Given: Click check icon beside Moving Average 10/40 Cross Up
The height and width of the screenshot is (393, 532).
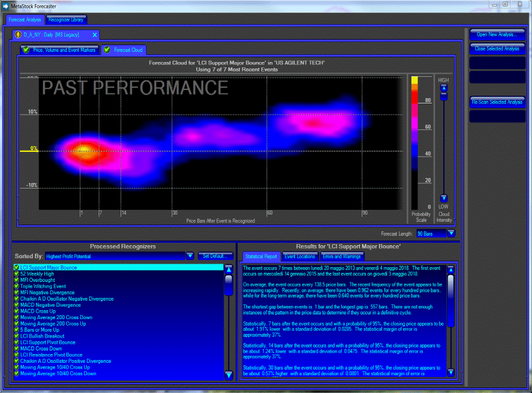Looking at the screenshot, I should 17,367.
